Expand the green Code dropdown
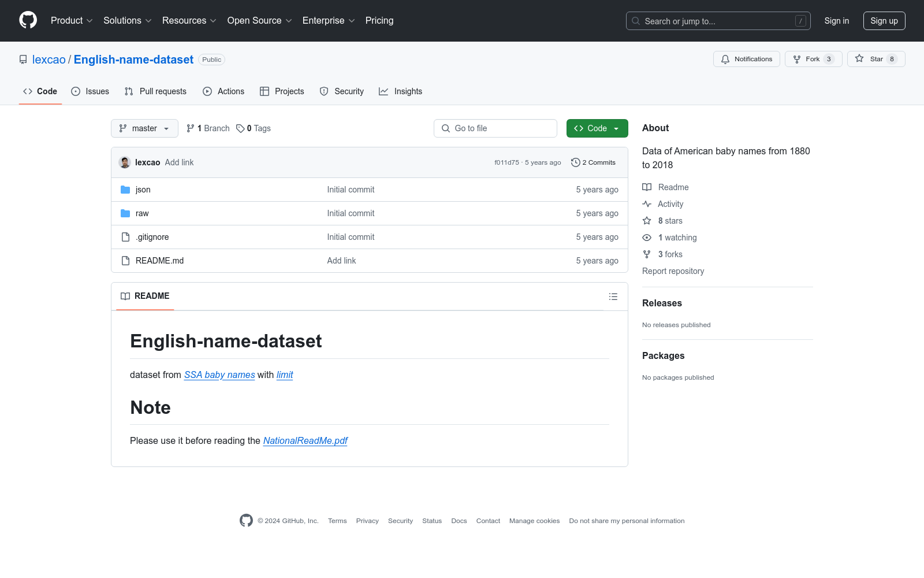924x578 pixels. click(597, 128)
